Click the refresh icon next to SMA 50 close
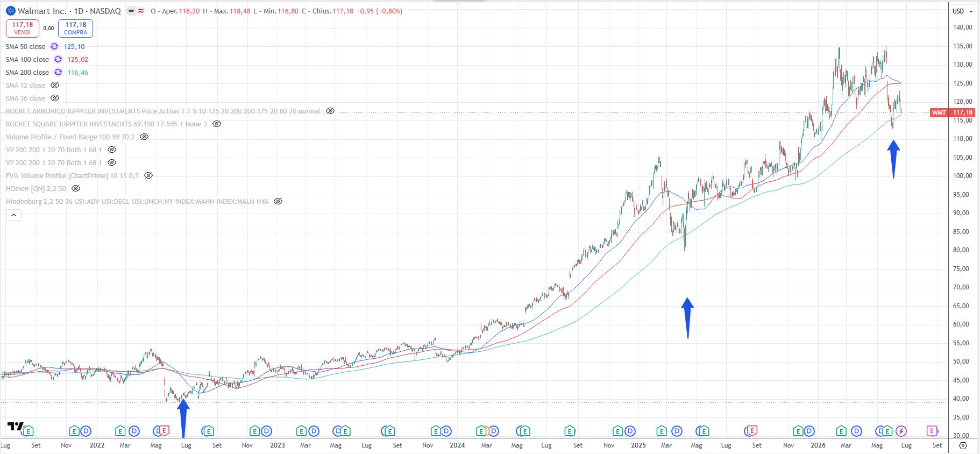 coord(54,46)
